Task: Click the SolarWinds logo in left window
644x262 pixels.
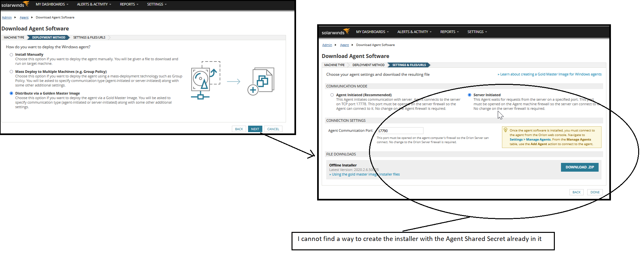Action: click(x=15, y=5)
